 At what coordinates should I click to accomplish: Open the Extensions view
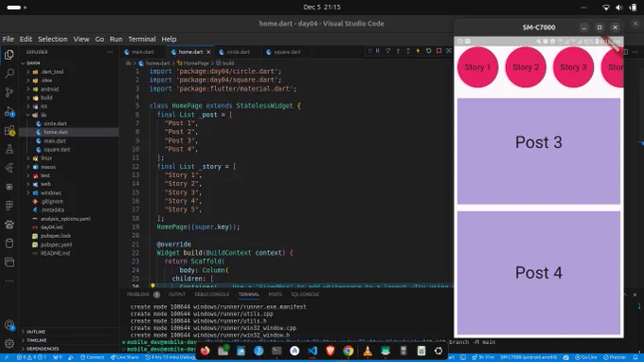[x=9, y=131]
